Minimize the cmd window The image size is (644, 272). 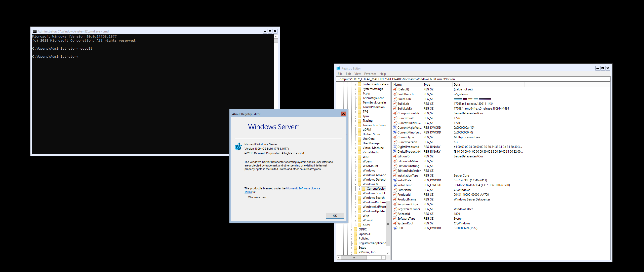coord(265,31)
